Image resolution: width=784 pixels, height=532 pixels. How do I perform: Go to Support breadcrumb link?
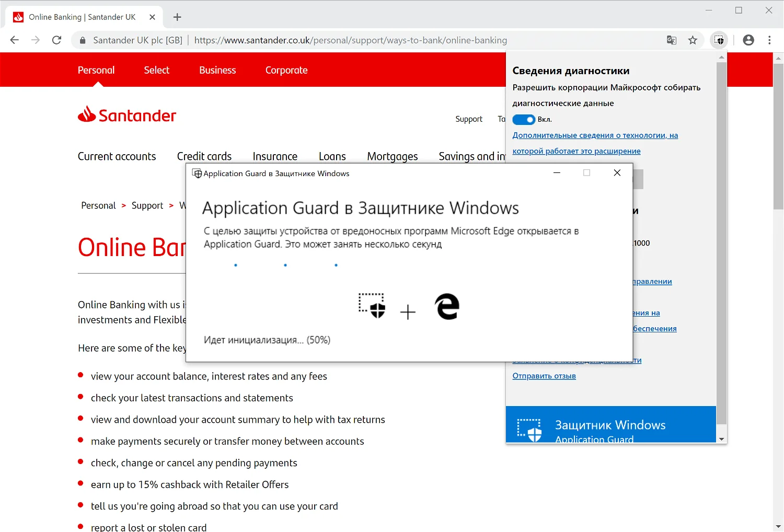pos(147,205)
